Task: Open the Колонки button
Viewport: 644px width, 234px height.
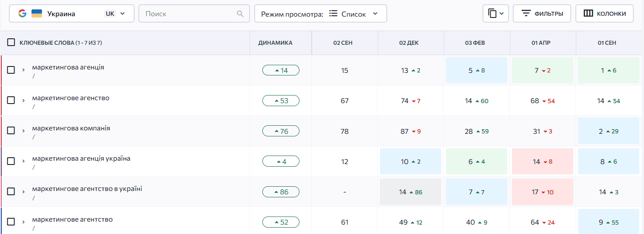Action: tap(605, 14)
